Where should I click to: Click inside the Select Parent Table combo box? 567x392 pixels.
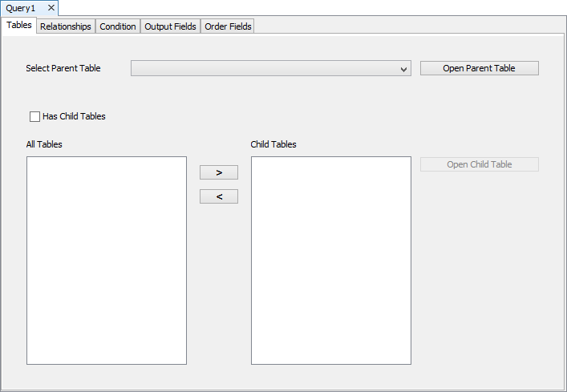(265, 69)
